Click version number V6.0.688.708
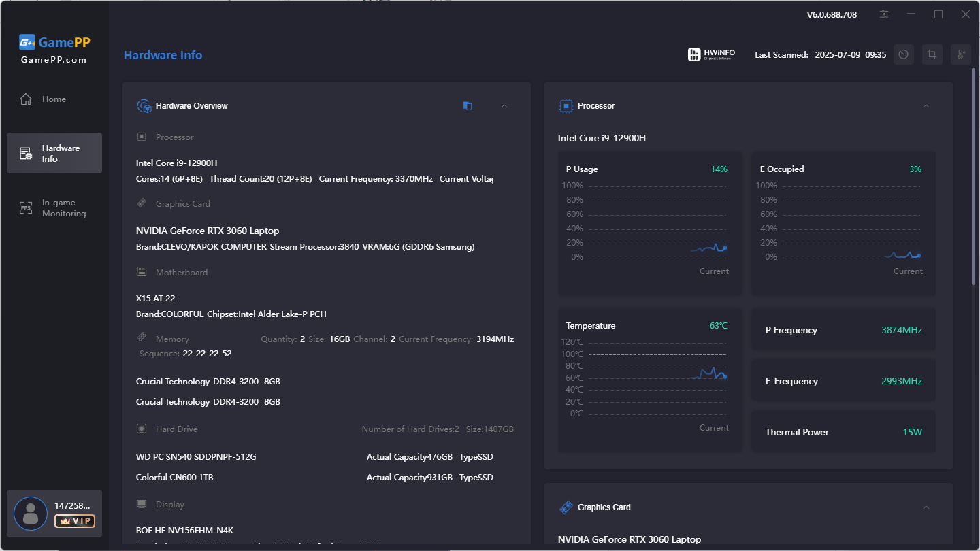Screen dimensions: 980x551 pyautogui.click(x=832, y=14)
